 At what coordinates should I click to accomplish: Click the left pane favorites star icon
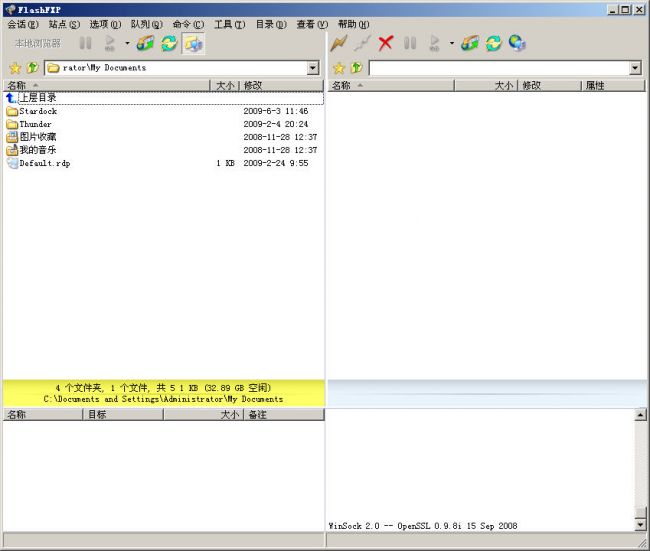click(15, 68)
